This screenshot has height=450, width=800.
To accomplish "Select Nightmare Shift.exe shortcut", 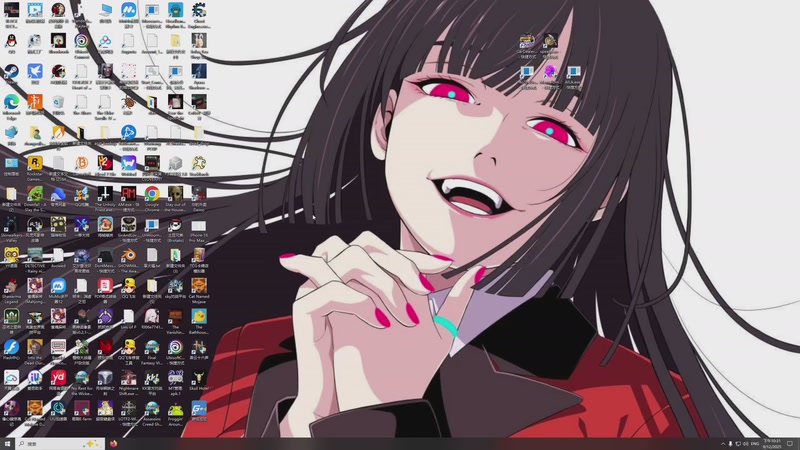I will (128, 378).
